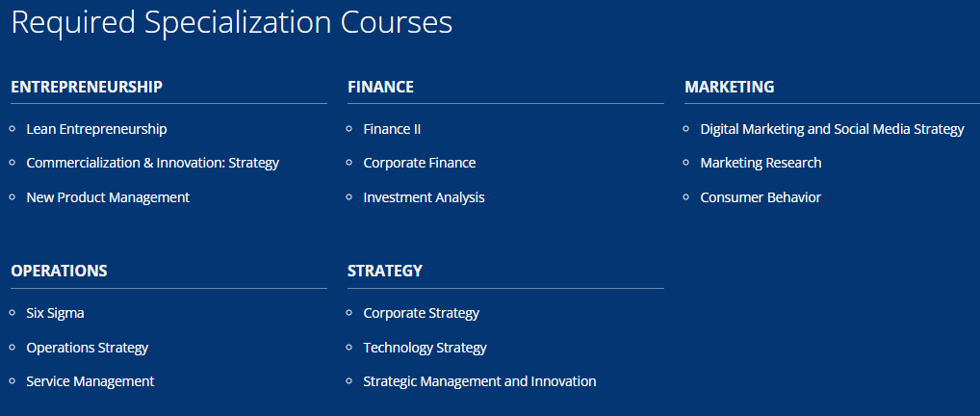The image size is (980, 416).
Task: Select the STRATEGY section heading
Action: point(385,271)
